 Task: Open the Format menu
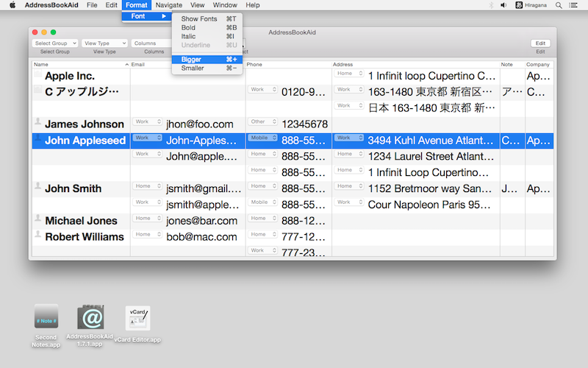tap(137, 5)
